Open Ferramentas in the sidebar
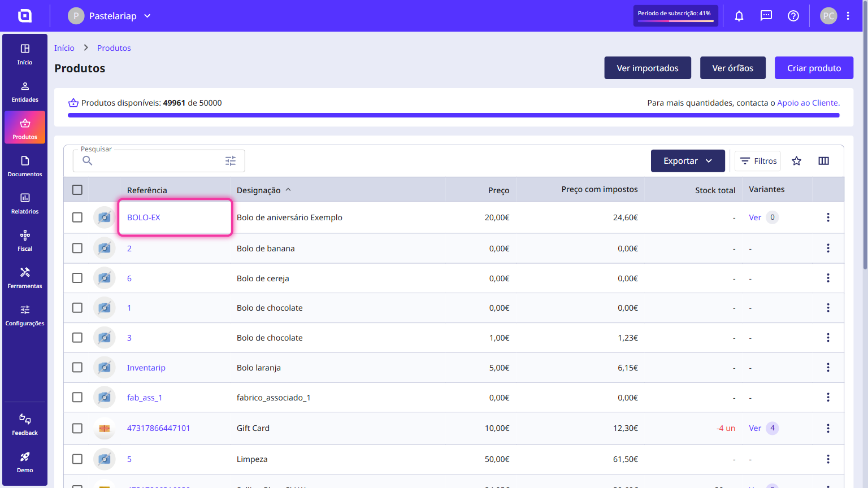The image size is (868, 488). (x=25, y=278)
